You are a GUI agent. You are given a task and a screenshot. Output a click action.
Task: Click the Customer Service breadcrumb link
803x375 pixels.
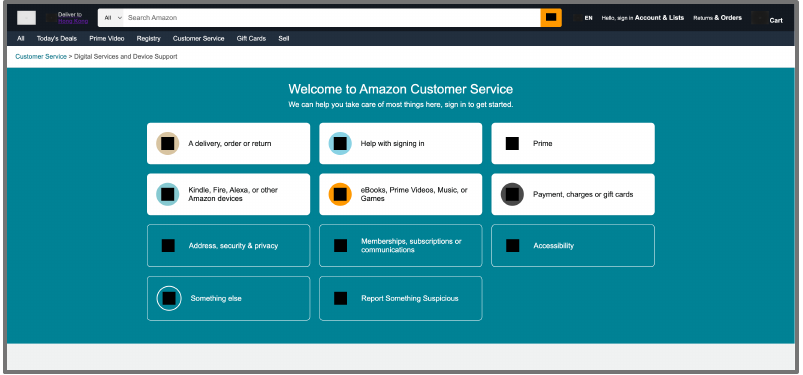click(41, 57)
